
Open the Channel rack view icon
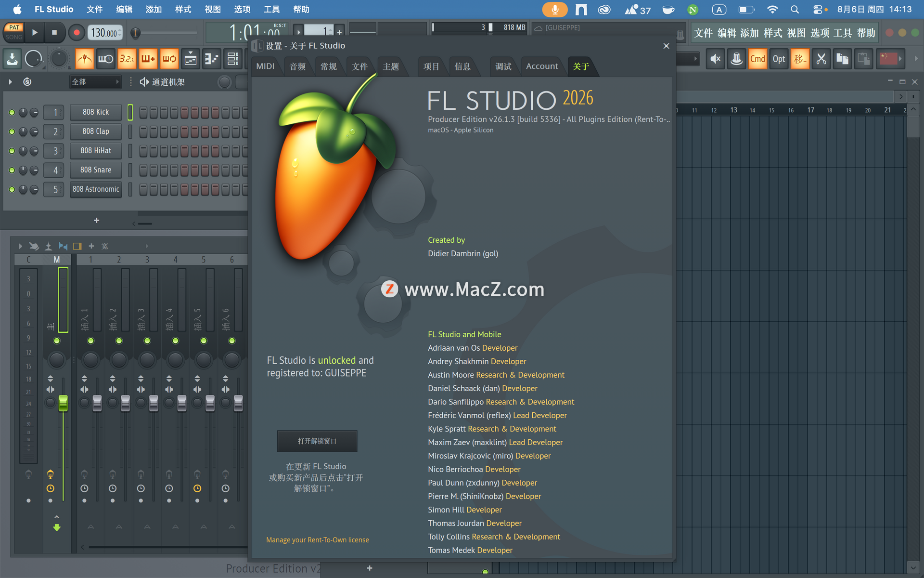233,59
